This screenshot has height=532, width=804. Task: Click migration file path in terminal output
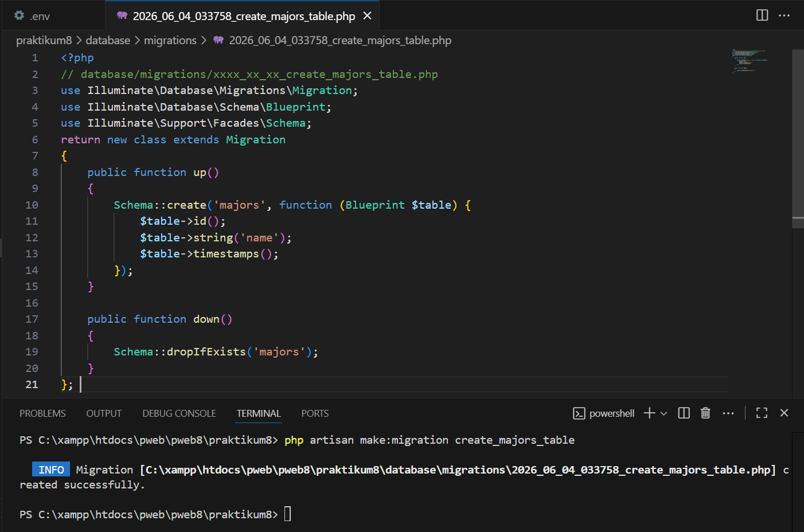click(x=458, y=470)
